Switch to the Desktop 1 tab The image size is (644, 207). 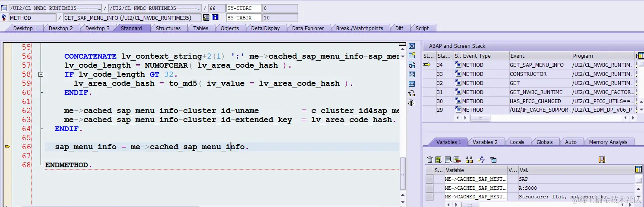point(25,28)
